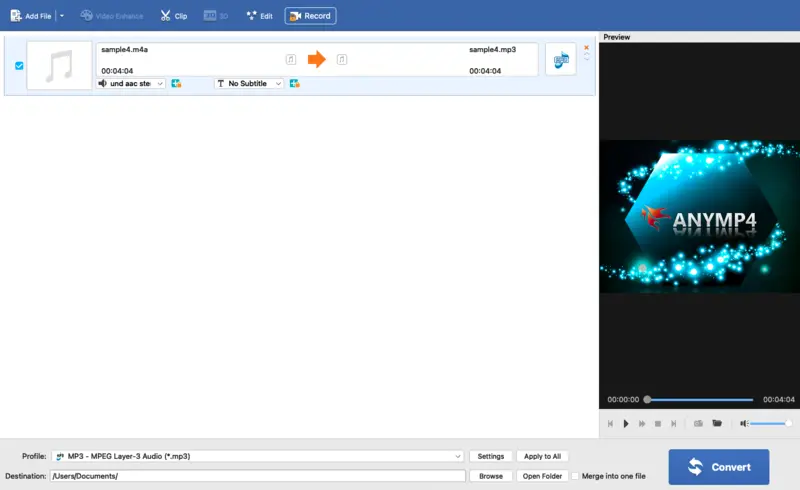Move the file up using the up arrow

(586, 54)
